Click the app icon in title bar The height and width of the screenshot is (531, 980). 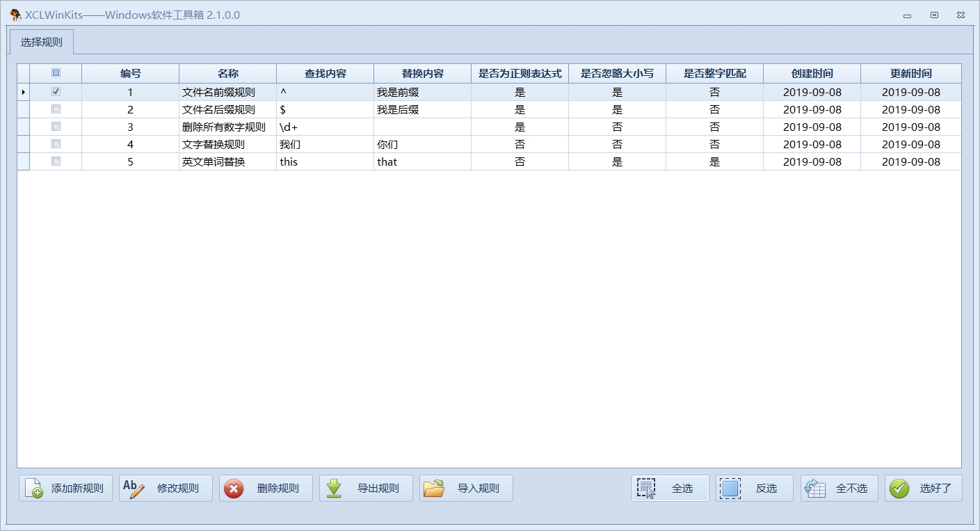15,15
